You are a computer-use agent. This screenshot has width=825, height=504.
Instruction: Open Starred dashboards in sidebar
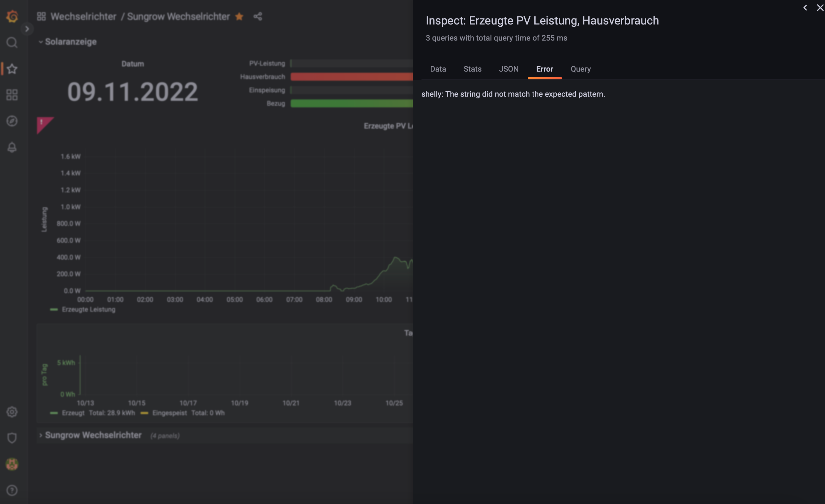(x=12, y=69)
